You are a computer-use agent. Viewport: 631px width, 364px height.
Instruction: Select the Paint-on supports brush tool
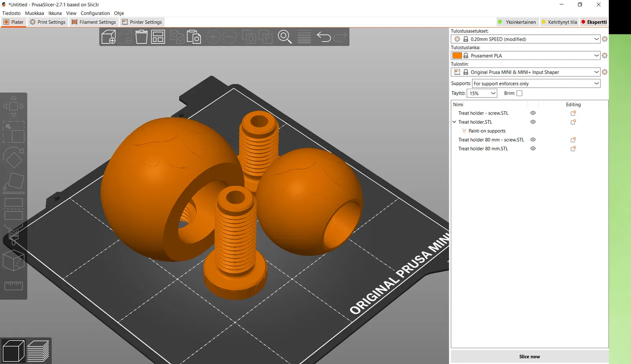click(13, 235)
